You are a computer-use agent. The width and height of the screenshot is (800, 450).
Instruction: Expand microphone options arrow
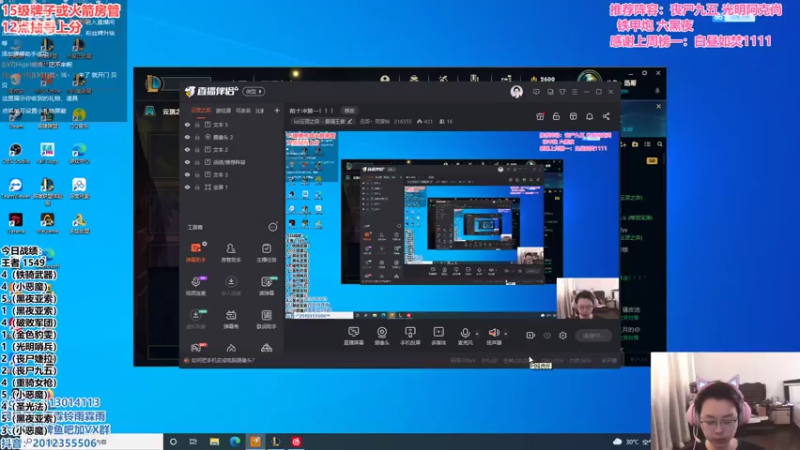(x=477, y=334)
